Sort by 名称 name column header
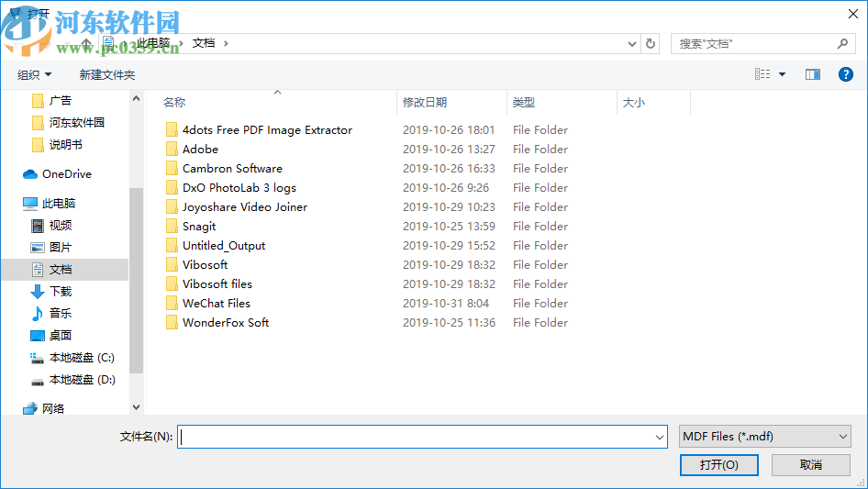This screenshot has width=868, height=489. click(x=174, y=103)
